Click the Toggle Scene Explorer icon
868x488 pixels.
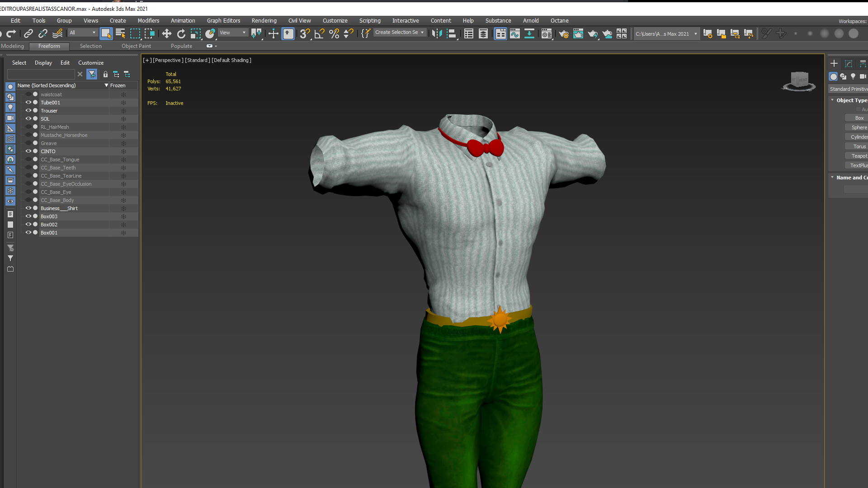click(x=469, y=33)
